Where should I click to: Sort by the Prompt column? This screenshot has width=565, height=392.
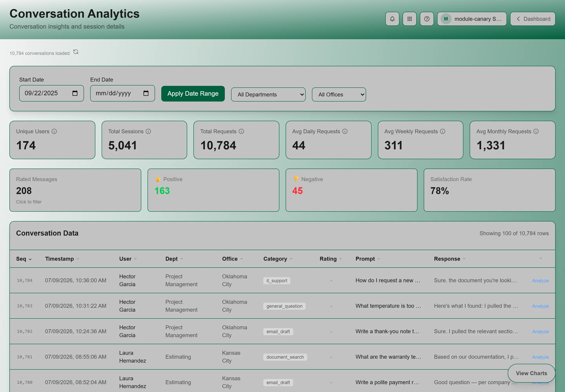click(368, 259)
